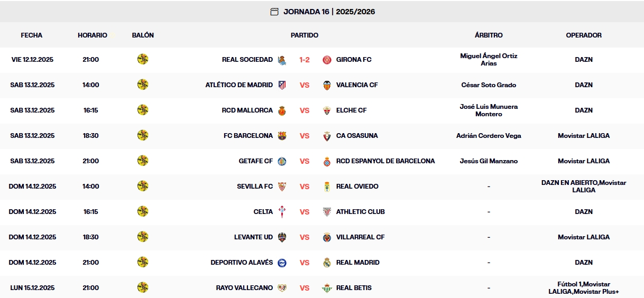Click the CA Osasuna crest
The height and width of the screenshot is (298, 644).
[x=327, y=136]
